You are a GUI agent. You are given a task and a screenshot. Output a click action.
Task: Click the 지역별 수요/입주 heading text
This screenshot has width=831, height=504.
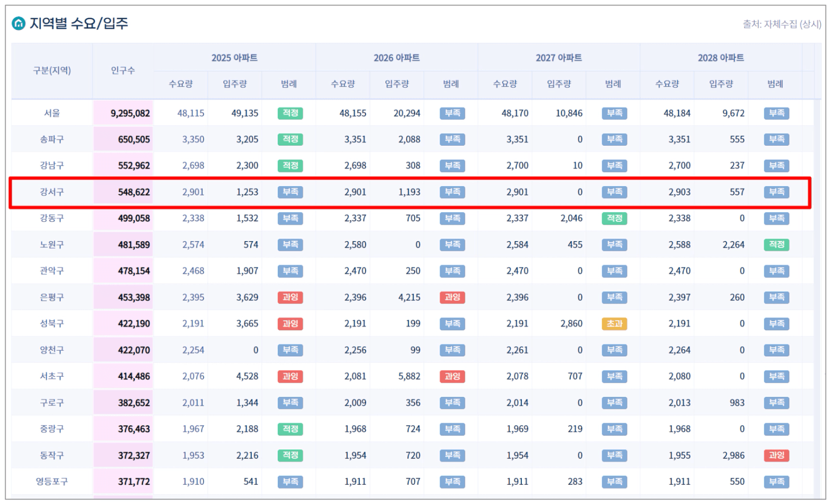(x=79, y=23)
